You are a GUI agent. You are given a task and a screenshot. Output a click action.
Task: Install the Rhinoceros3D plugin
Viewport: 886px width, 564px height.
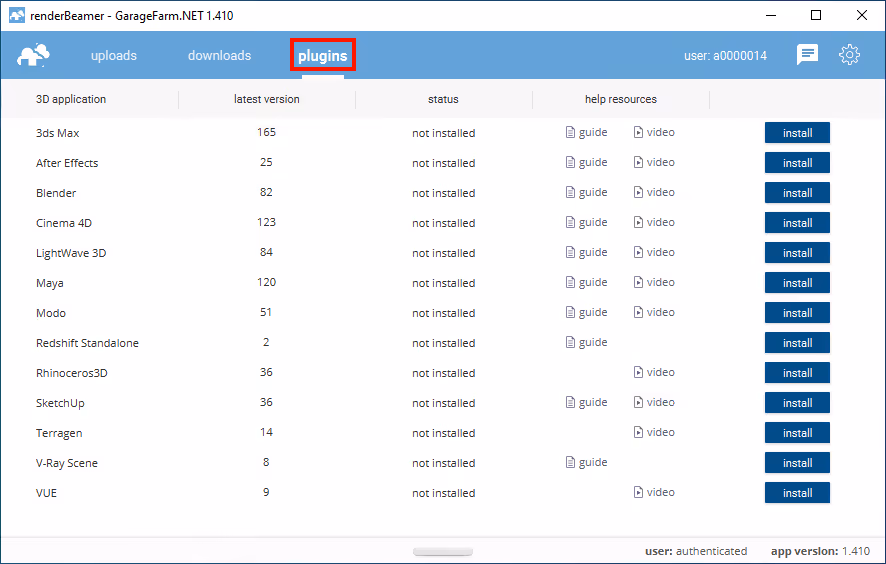point(797,372)
